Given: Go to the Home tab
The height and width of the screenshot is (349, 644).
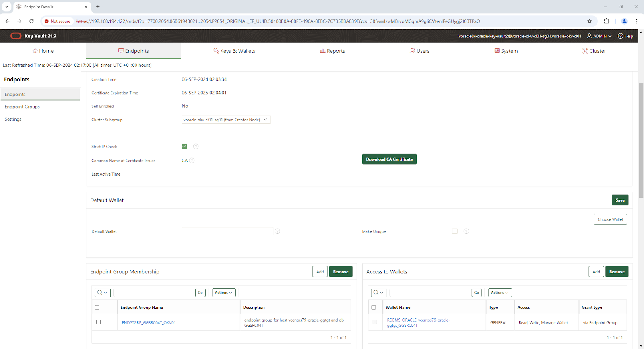Looking at the screenshot, I should click(43, 51).
